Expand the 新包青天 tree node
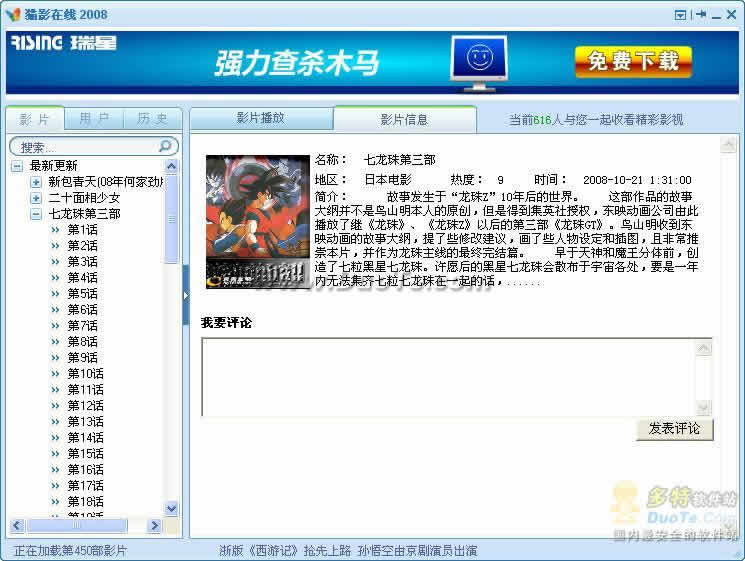Viewport: 745px width, 561px height. pyautogui.click(x=36, y=182)
